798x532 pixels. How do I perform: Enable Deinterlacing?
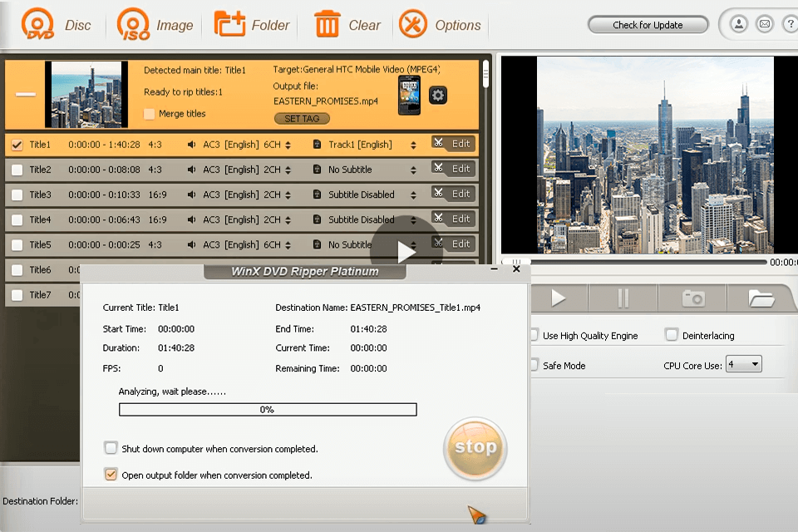pyautogui.click(x=670, y=335)
